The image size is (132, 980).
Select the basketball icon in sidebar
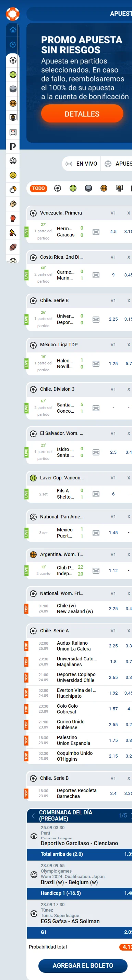tap(13, 103)
